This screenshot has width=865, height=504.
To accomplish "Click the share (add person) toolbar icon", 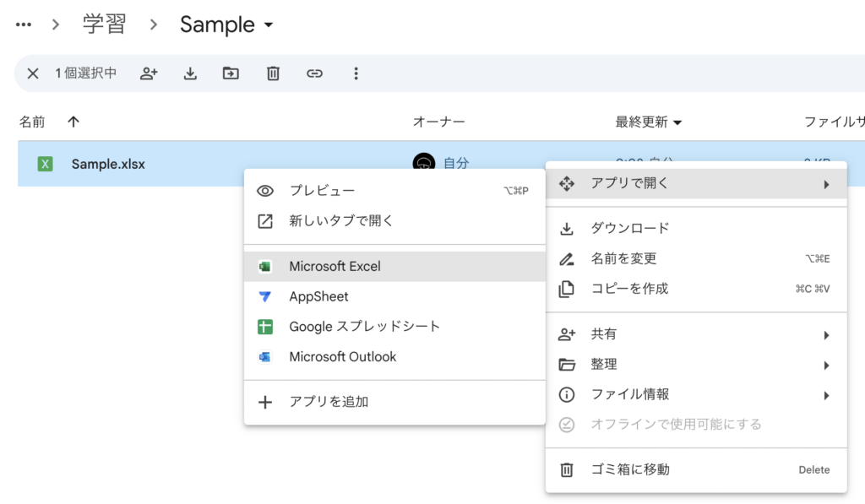I will point(149,73).
